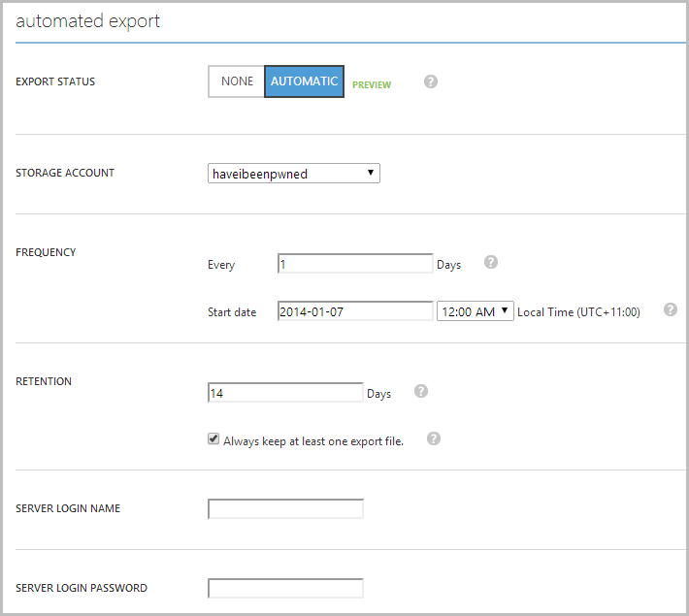Click the green PREVIEW label
The width and height of the screenshot is (689, 616).
point(372,85)
